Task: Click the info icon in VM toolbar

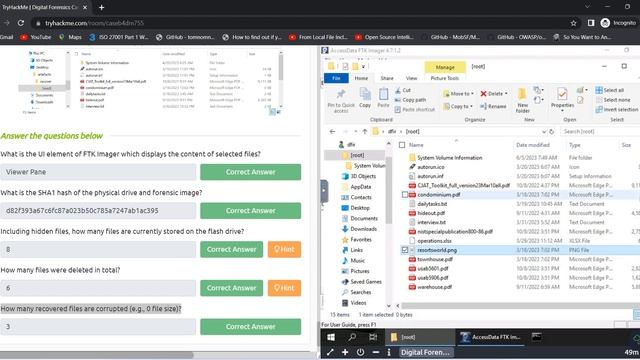Action: click(x=389, y=352)
